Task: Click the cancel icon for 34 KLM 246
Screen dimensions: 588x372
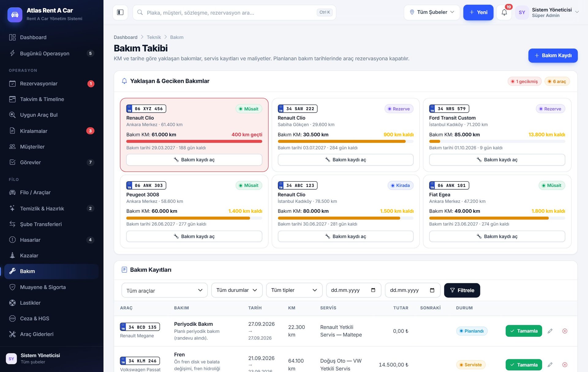Action: tap(565, 365)
